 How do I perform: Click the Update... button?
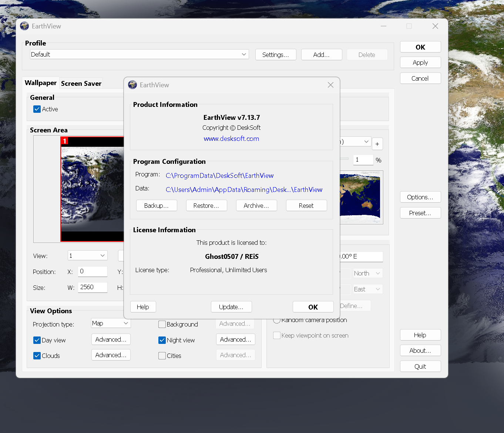click(231, 307)
